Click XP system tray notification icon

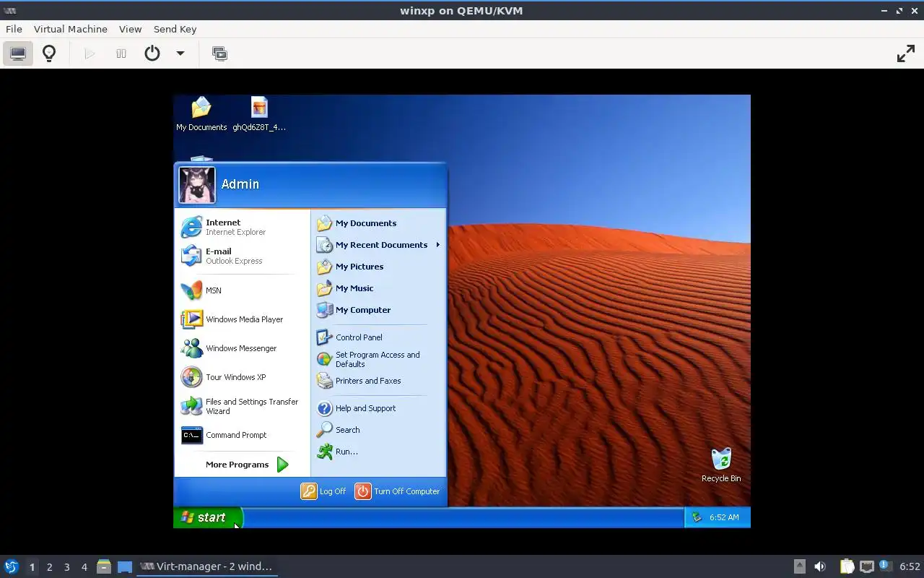[697, 517]
